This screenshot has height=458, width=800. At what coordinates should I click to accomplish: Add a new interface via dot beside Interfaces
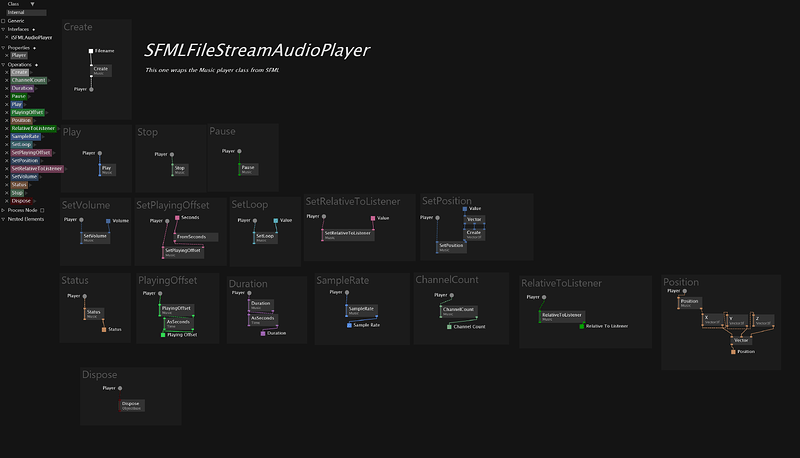click(x=34, y=30)
